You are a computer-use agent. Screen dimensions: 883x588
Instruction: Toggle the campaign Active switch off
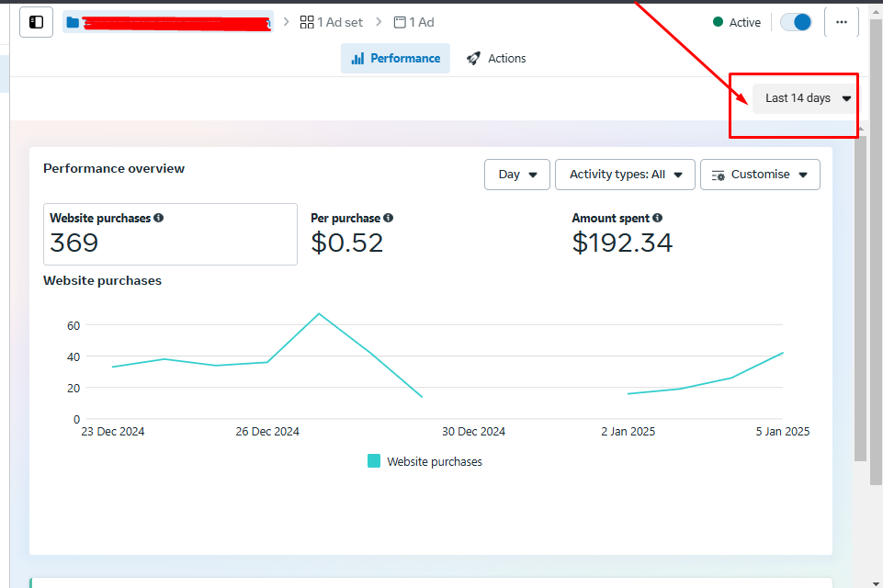(x=796, y=22)
